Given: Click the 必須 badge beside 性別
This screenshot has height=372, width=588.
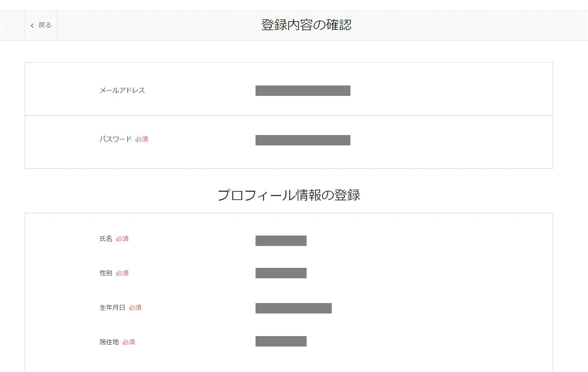Looking at the screenshot, I should click(x=122, y=273).
